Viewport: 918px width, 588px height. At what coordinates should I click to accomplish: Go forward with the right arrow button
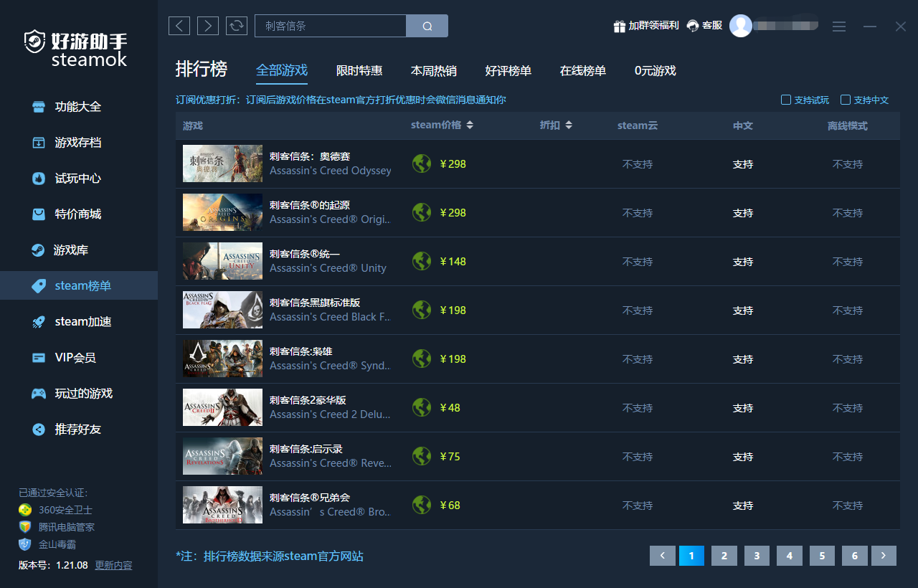(208, 26)
